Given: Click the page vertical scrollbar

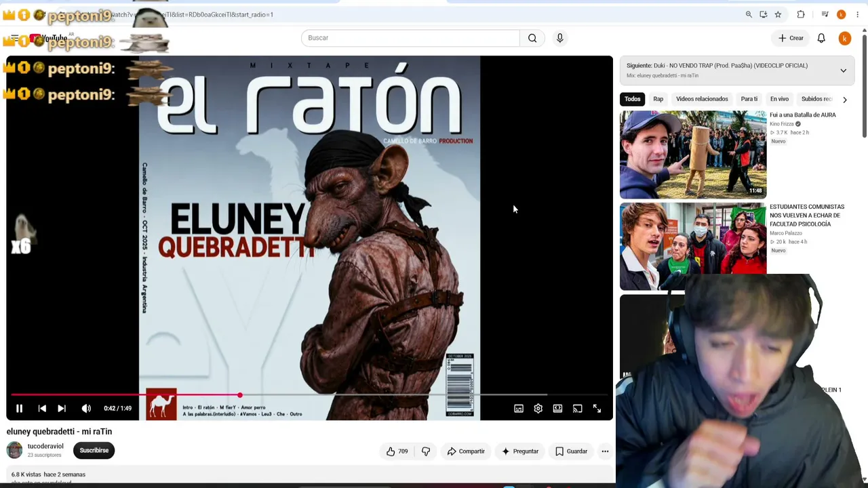Looking at the screenshot, I should (x=865, y=85).
